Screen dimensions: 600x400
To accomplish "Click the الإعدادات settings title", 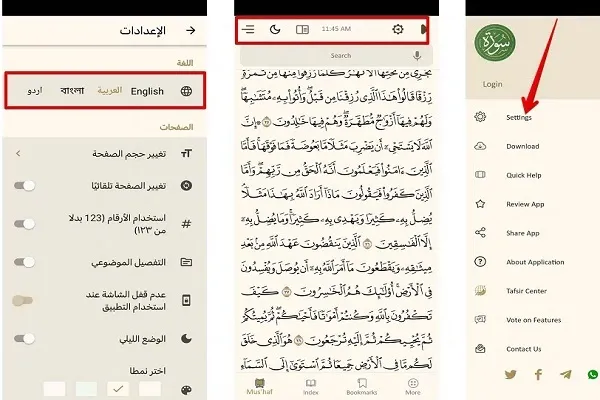I will (x=143, y=30).
